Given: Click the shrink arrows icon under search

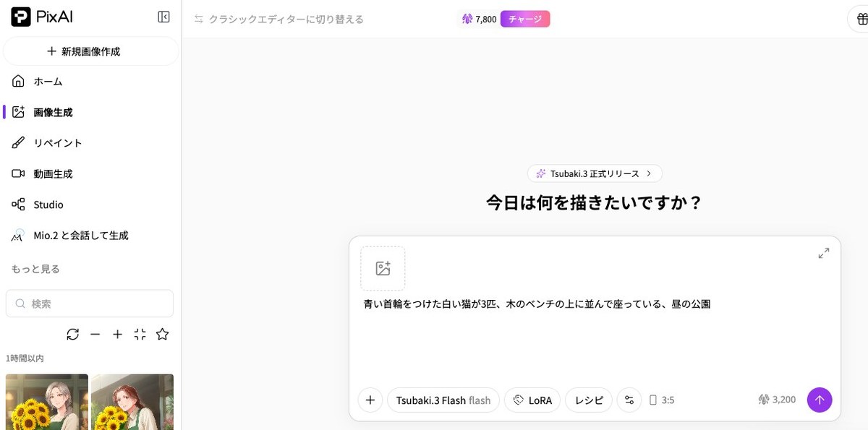Looking at the screenshot, I should pyautogui.click(x=140, y=334).
